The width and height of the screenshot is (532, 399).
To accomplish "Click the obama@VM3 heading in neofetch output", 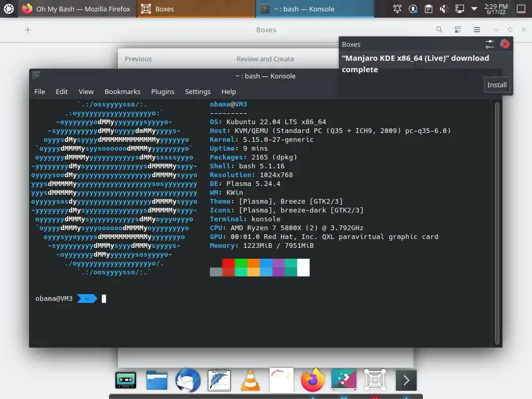I will [x=229, y=104].
